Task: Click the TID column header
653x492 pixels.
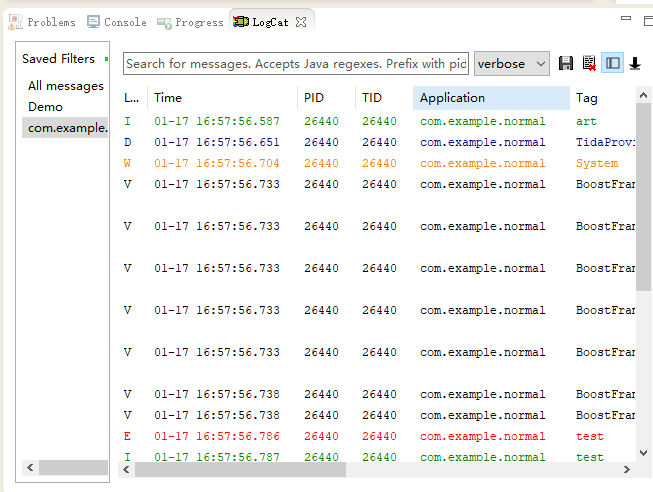Action: point(384,98)
